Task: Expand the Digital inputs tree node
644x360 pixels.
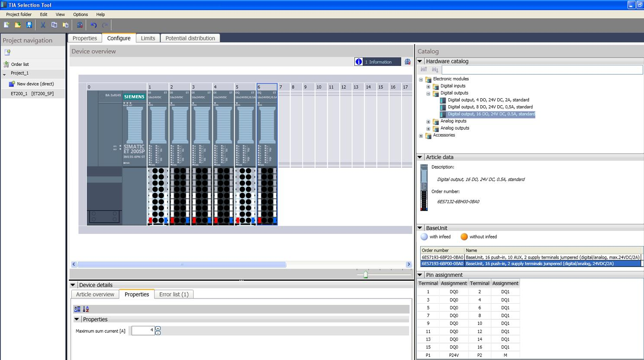Action: [428, 86]
